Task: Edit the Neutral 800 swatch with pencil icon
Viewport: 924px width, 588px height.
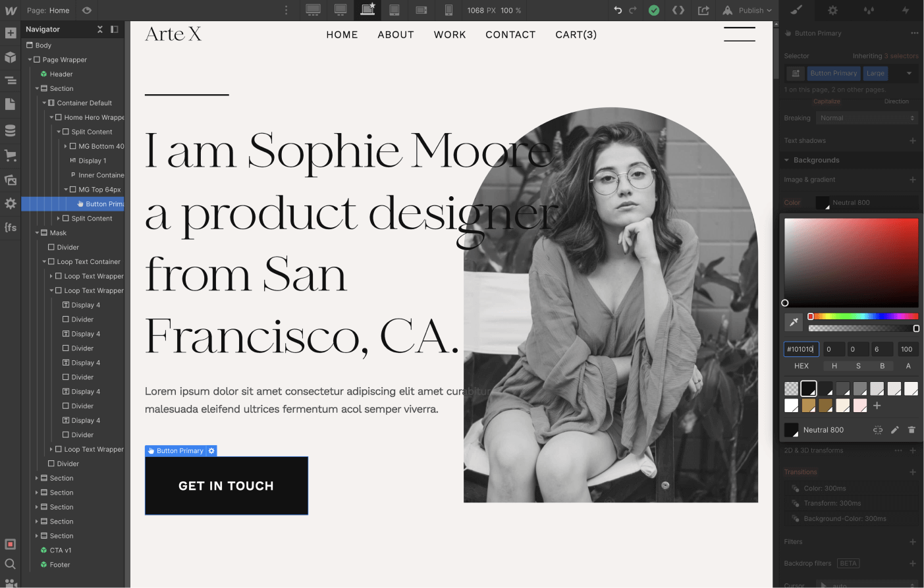Action: tap(895, 429)
